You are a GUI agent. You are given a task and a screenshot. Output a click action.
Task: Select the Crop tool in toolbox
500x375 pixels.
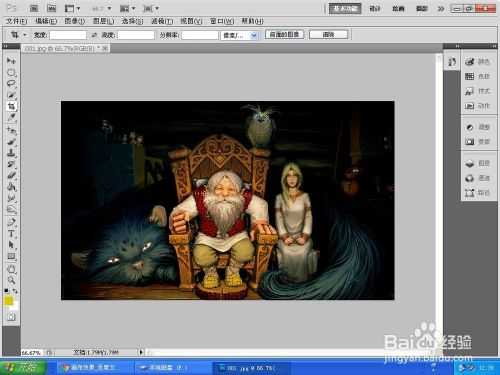(x=11, y=106)
